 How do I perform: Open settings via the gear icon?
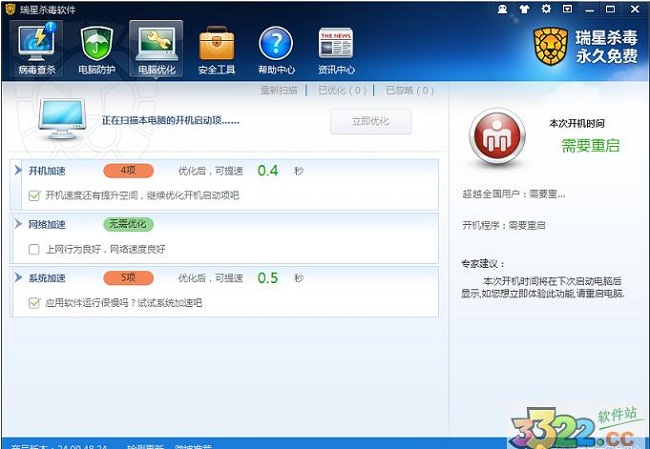click(546, 9)
